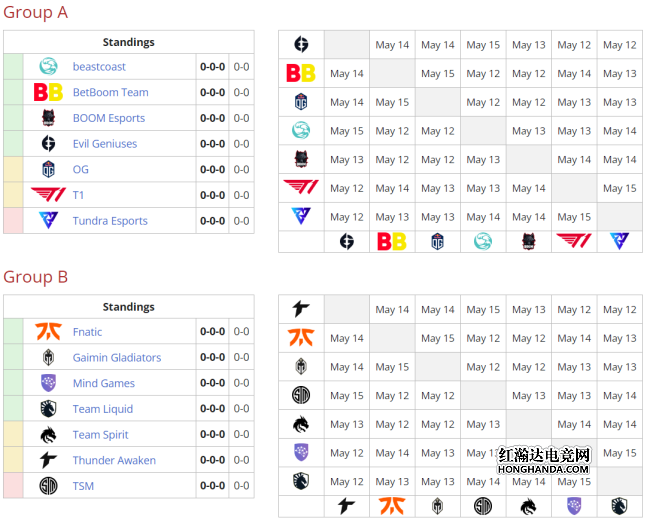Open the Mind Games column logo under Group B crosstable
The height and width of the screenshot is (527, 650).
click(574, 506)
